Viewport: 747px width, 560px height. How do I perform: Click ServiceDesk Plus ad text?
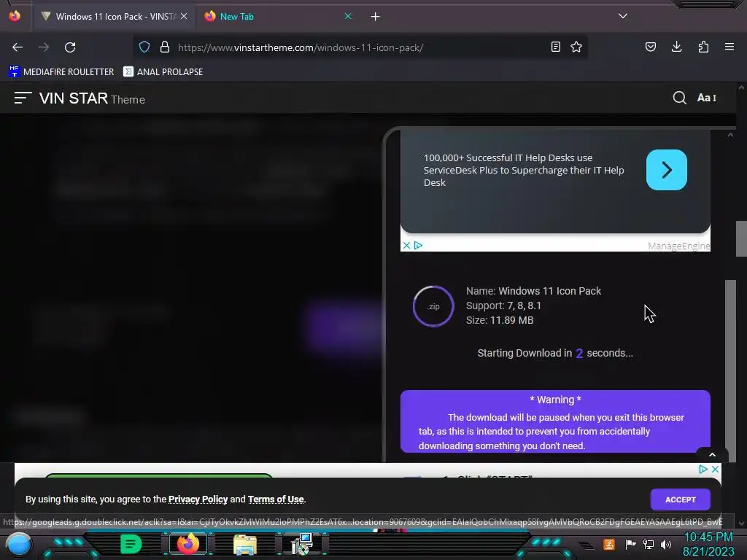524,170
